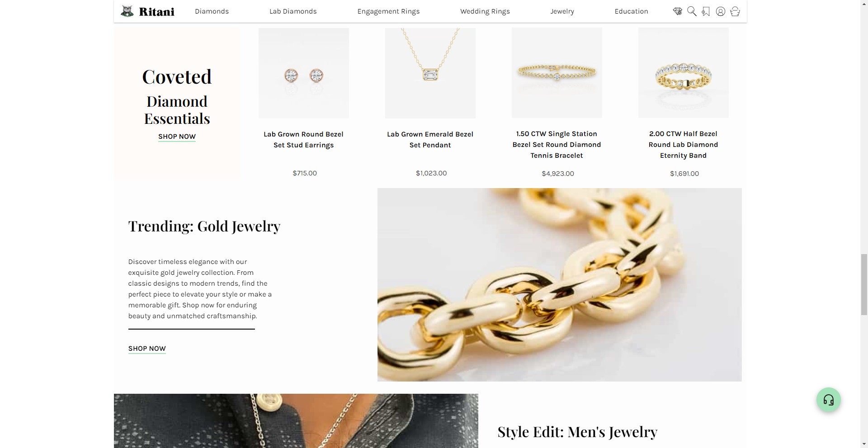Open the user account icon
868x448 pixels.
point(721,11)
